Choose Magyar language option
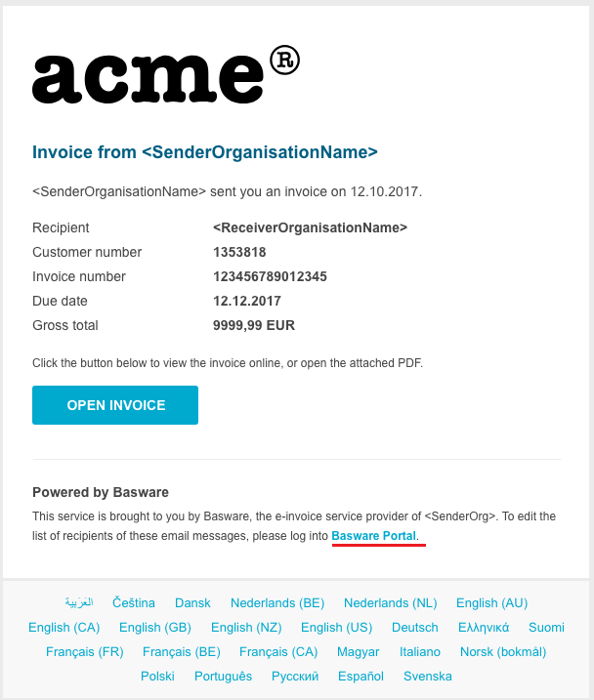 (x=359, y=651)
